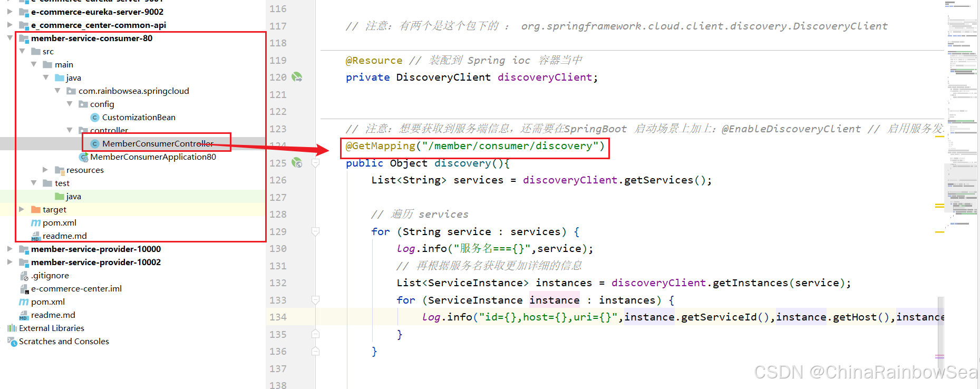Select the CustomizationBean tree row

(x=133, y=117)
